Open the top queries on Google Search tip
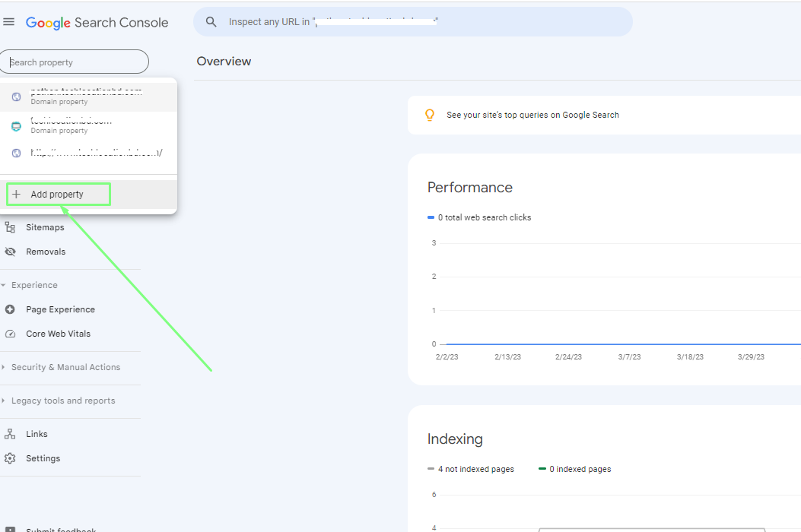Image resolution: width=801 pixels, height=532 pixels. click(x=532, y=115)
